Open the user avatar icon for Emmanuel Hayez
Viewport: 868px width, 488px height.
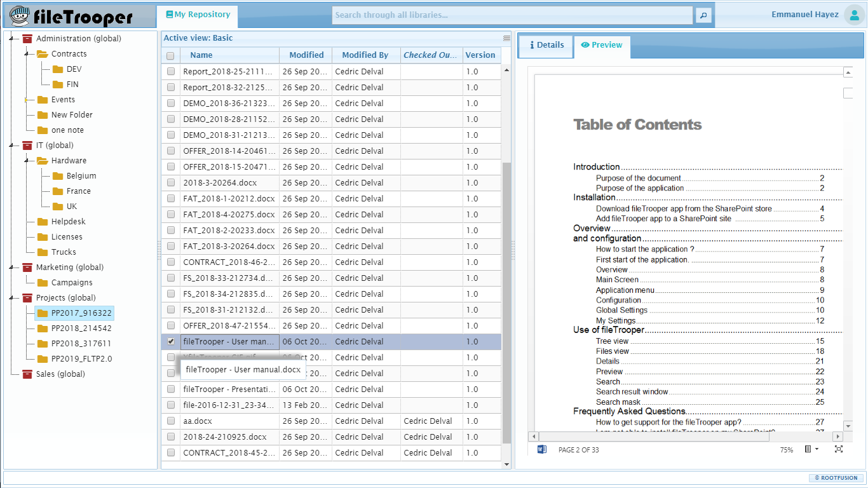tap(853, 15)
